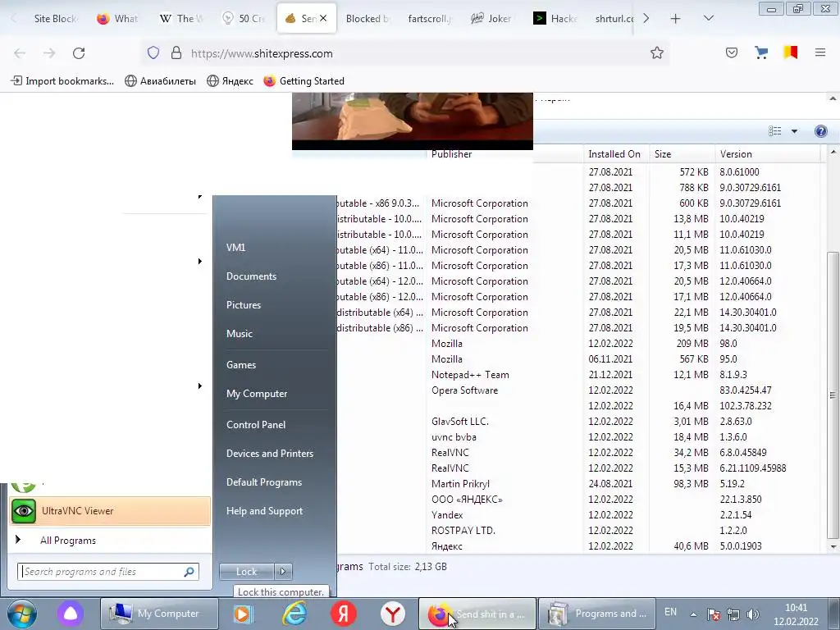Go forward in Firefox history
Screen dimensions: 840x630
[49, 53]
